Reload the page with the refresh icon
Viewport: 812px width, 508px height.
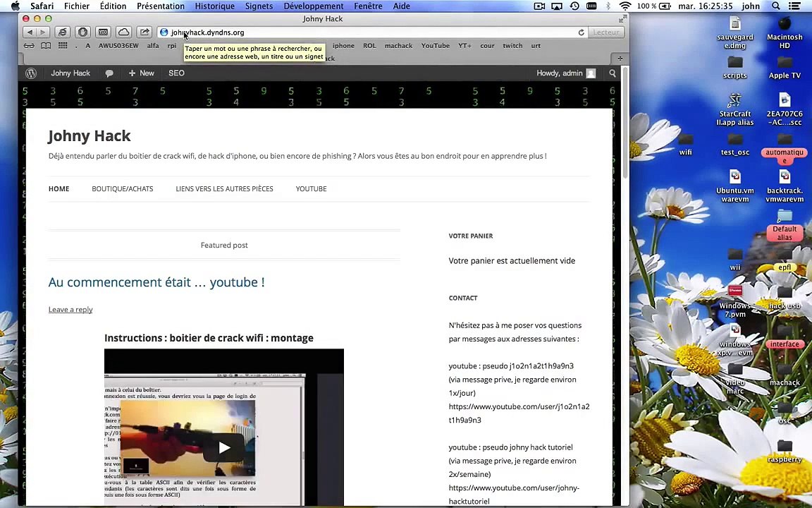point(581,32)
